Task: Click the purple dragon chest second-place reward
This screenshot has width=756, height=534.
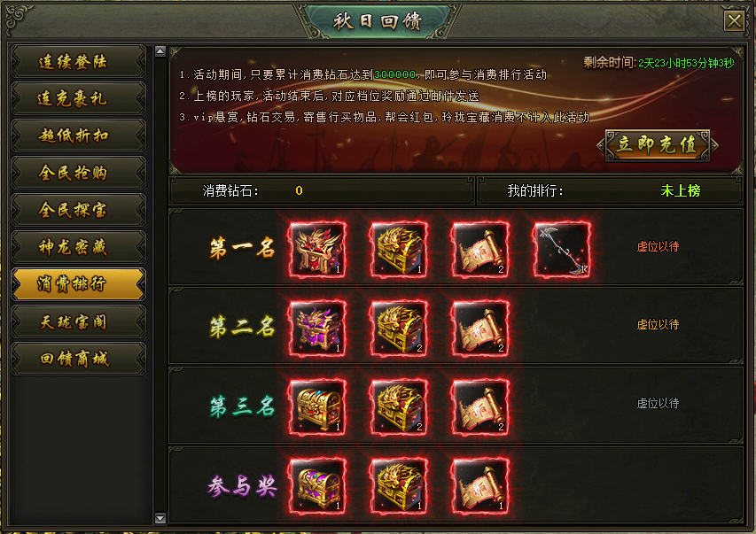Action: [317, 329]
